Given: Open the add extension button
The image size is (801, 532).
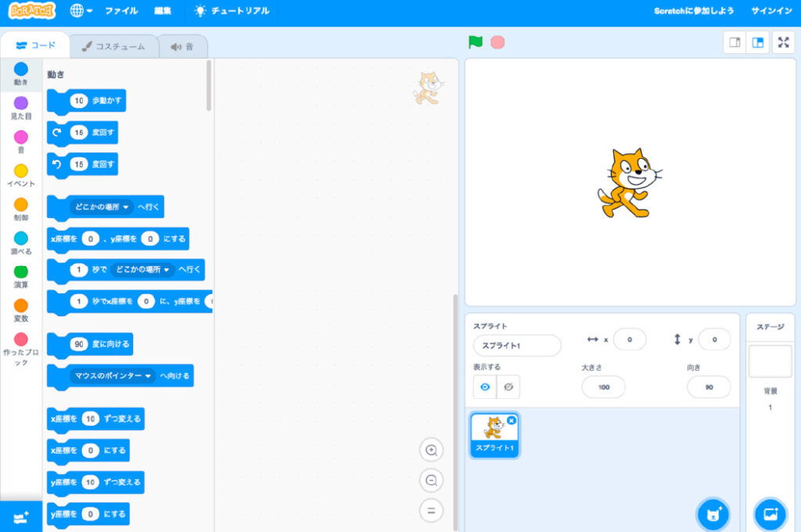Looking at the screenshot, I should [x=21, y=517].
